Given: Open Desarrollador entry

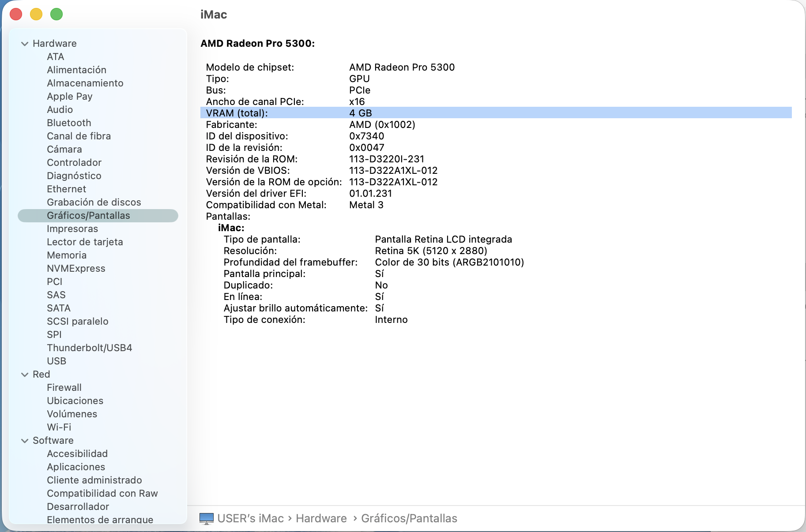Looking at the screenshot, I should pyautogui.click(x=78, y=507).
